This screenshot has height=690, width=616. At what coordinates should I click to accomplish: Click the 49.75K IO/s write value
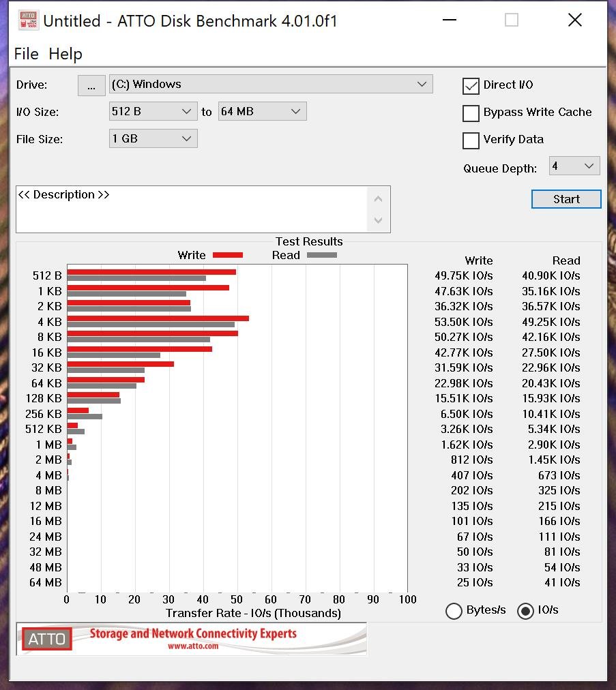(464, 276)
